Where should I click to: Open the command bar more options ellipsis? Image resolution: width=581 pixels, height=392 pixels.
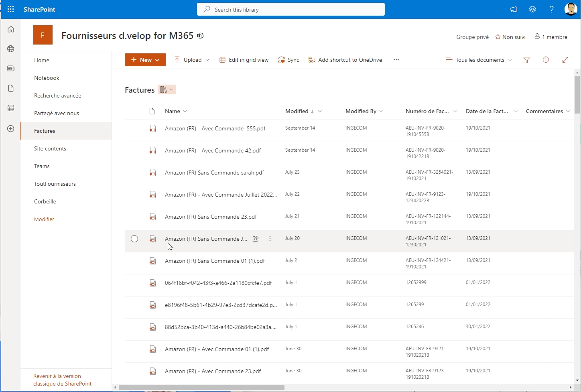pos(396,60)
